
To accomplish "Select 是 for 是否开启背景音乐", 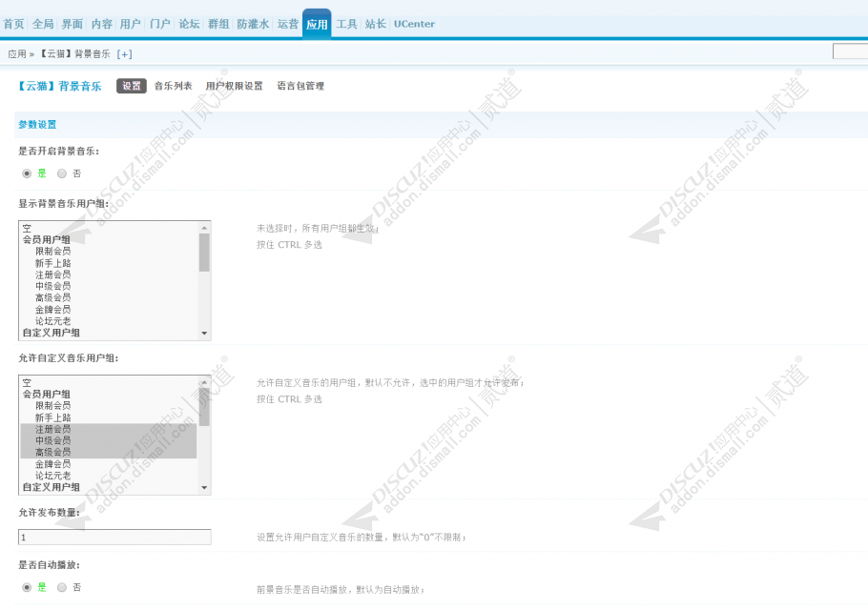I will pos(27,173).
